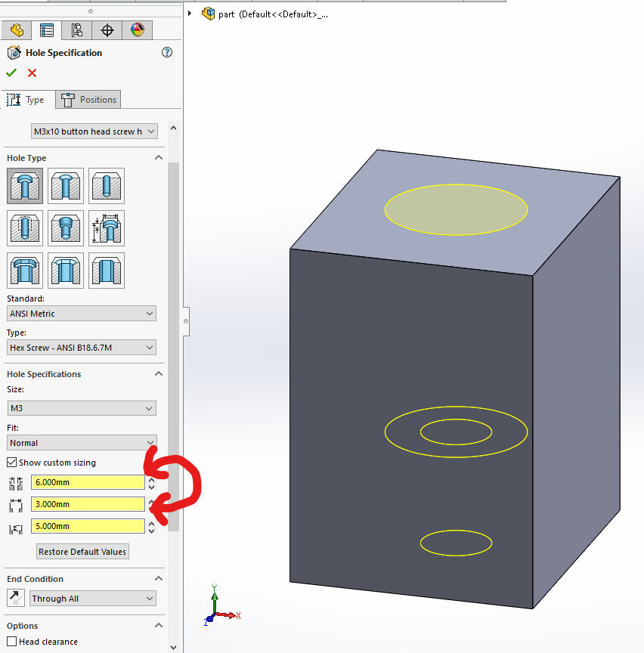Screen dimensions: 644x653
Task: Open the Hex Screw type dropdown
Action: point(82,348)
